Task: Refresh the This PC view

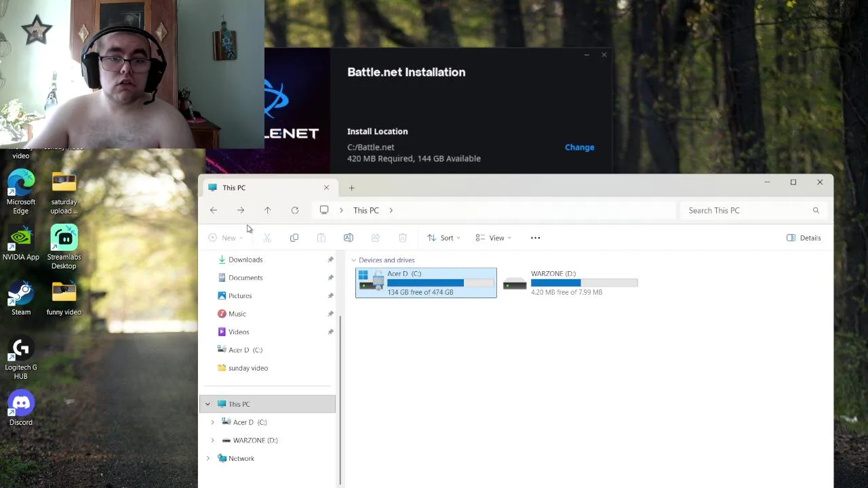Action: pos(295,210)
